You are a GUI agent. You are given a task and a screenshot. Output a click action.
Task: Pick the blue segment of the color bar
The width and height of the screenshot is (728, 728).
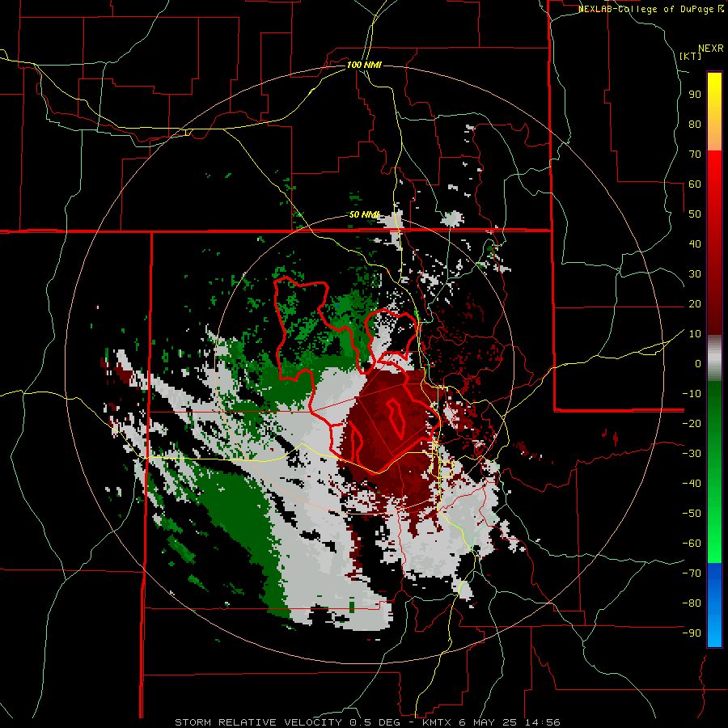[x=714, y=605]
